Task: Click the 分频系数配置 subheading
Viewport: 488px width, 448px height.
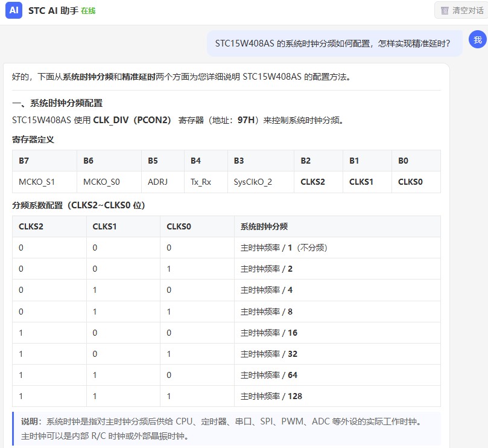Action: click(78, 205)
